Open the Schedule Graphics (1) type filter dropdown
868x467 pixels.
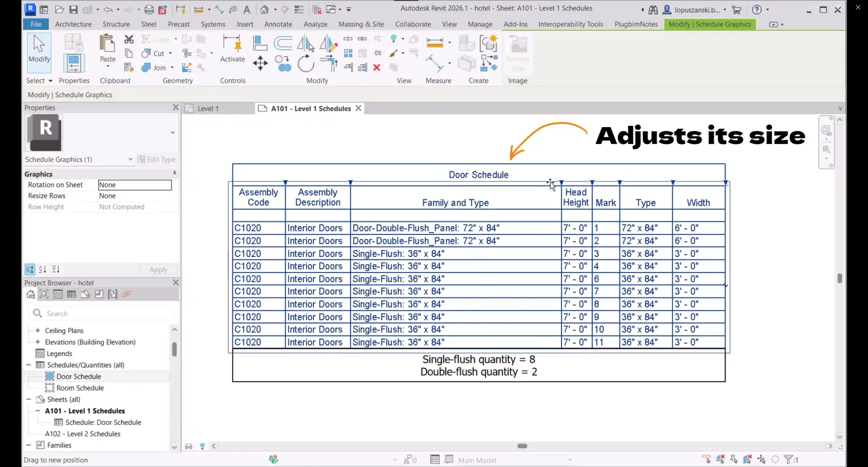click(130, 159)
